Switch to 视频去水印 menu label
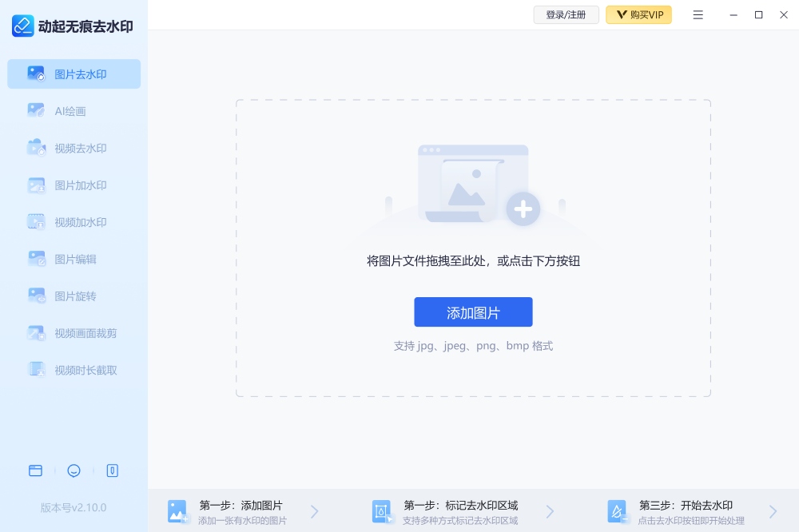 point(81,149)
